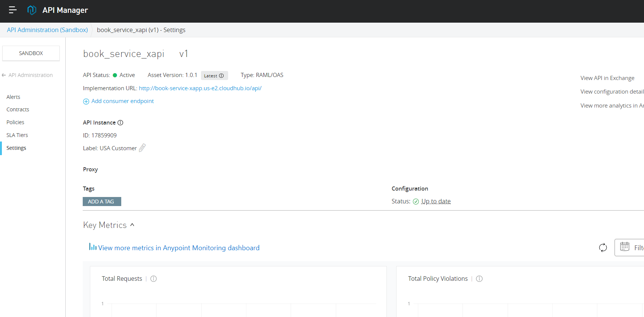The width and height of the screenshot is (644, 317).
Task: Click the Configuration section heading
Action: pyautogui.click(x=410, y=189)
